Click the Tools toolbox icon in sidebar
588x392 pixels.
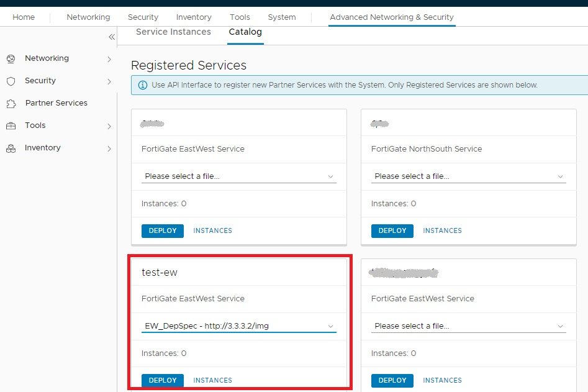click(11, 126)
